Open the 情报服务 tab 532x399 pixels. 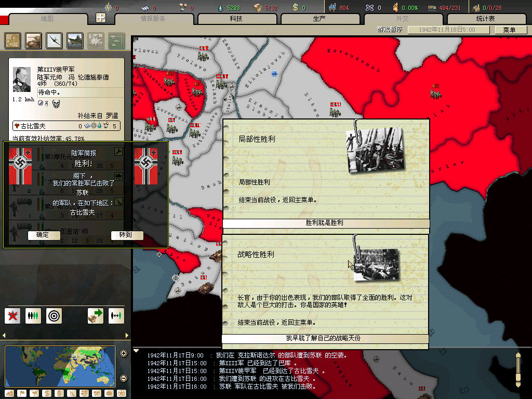pyautogui.click(x=153, y=19)
